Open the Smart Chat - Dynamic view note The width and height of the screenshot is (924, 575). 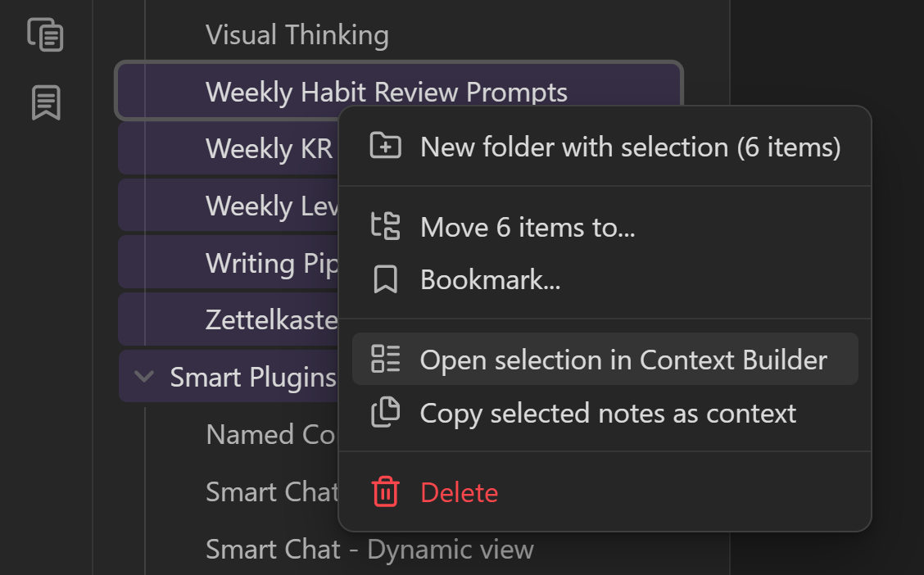369,549
